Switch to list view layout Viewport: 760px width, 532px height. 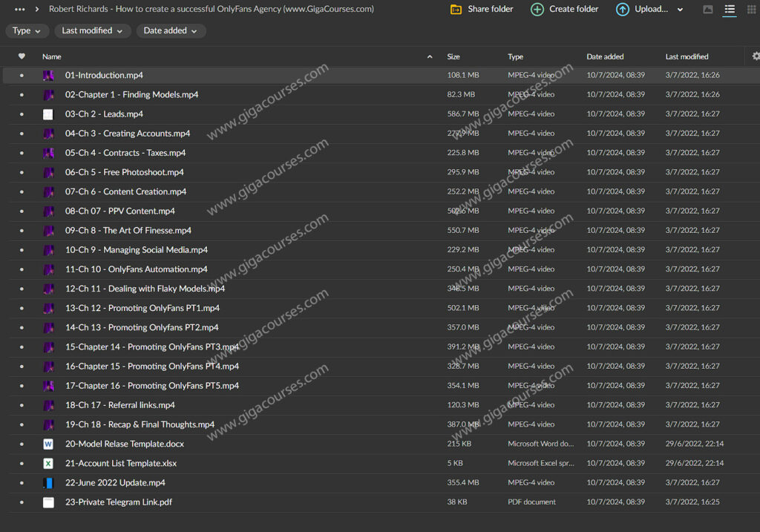pyautogui.click(x=730, y=10)
